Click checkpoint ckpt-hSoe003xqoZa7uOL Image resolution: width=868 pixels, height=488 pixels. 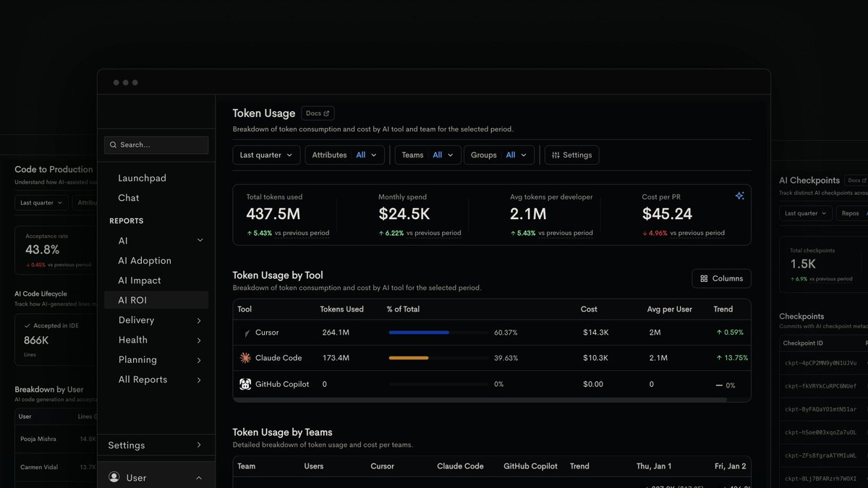820,432
